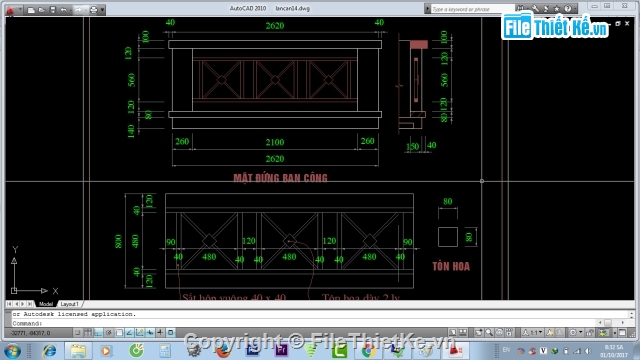Image resolution: width=640 pixels, height=360 pixels.
Task: Toggle Grid Display in status bar
Action: (88, 333)
